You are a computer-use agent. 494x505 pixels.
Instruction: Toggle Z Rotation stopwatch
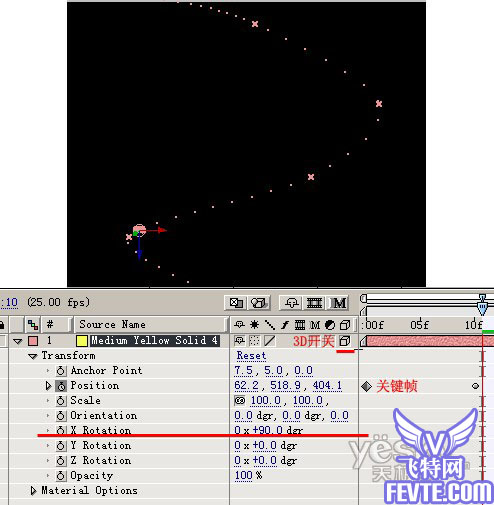pos(61,461)
